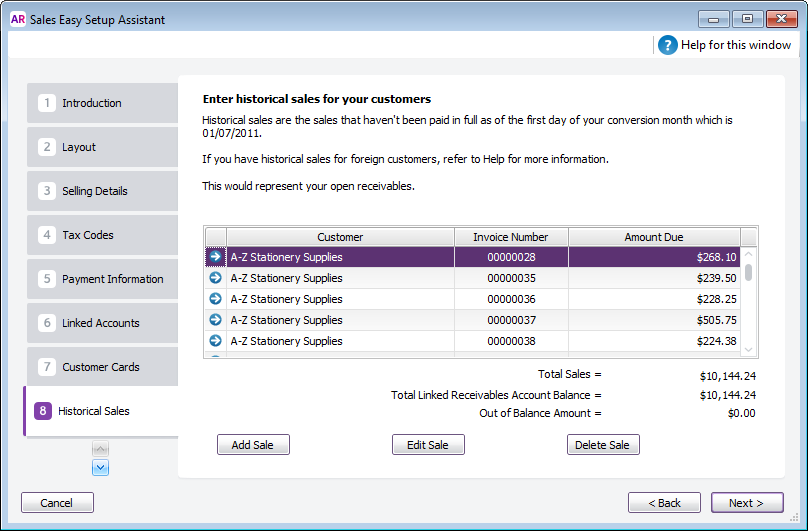The width and height of the screenshot is (808, 531).
Task: Show more steps with sidebar down arrow
Action: point(100,468)
